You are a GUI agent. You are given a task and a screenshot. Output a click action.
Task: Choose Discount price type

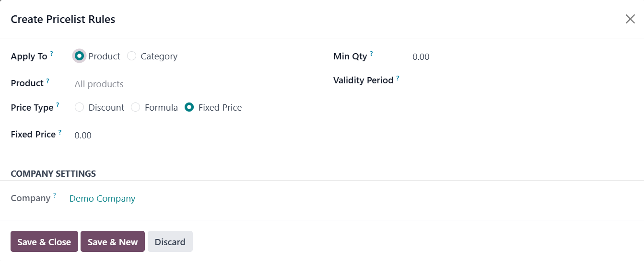80,107
